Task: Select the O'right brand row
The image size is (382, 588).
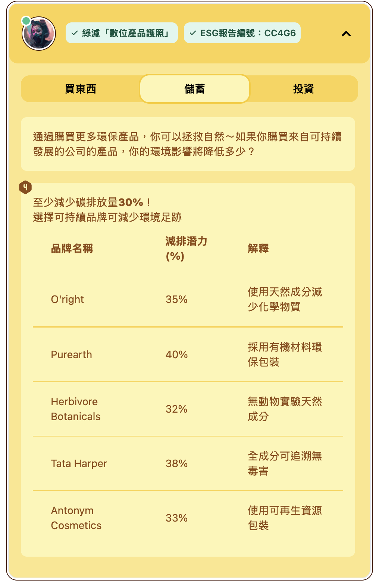Action: click(x=188, y=299)
